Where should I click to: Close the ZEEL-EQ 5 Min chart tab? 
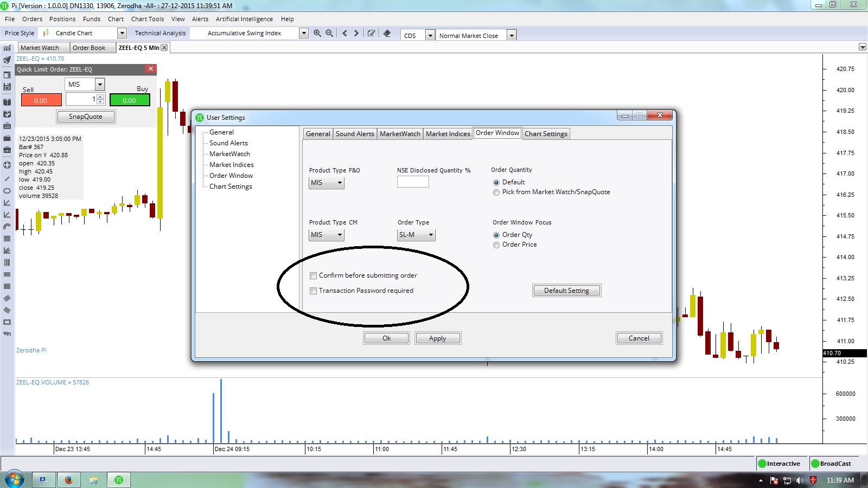(164, 48)
